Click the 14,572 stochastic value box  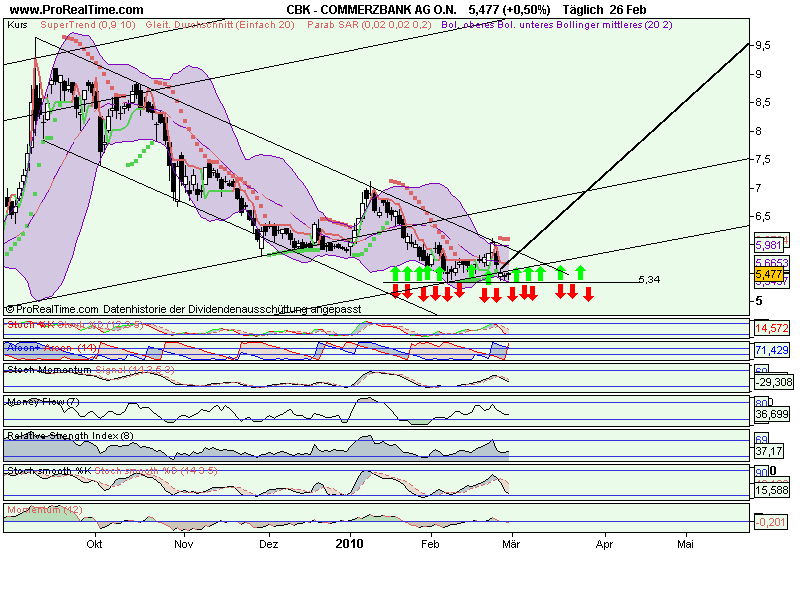coord(771,328)
